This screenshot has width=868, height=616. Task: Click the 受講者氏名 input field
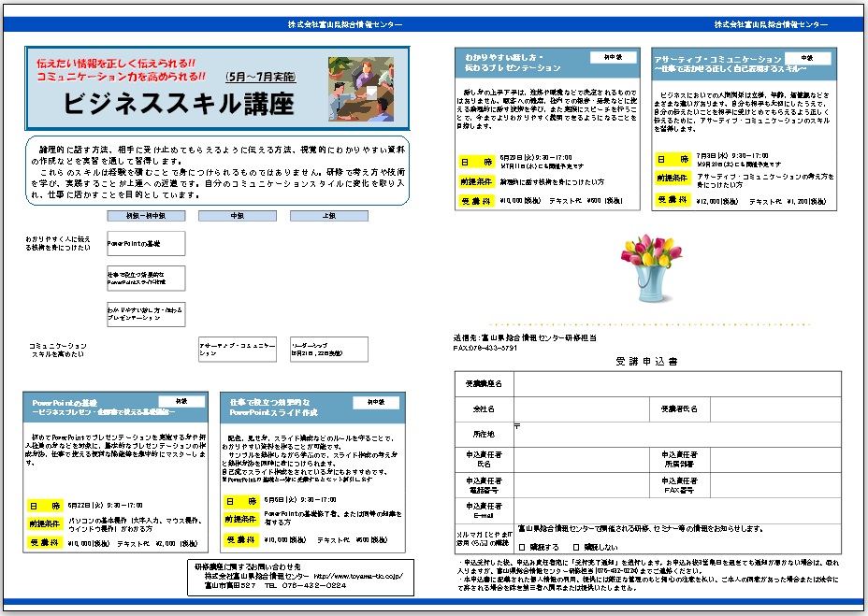(x=774, y=409)
